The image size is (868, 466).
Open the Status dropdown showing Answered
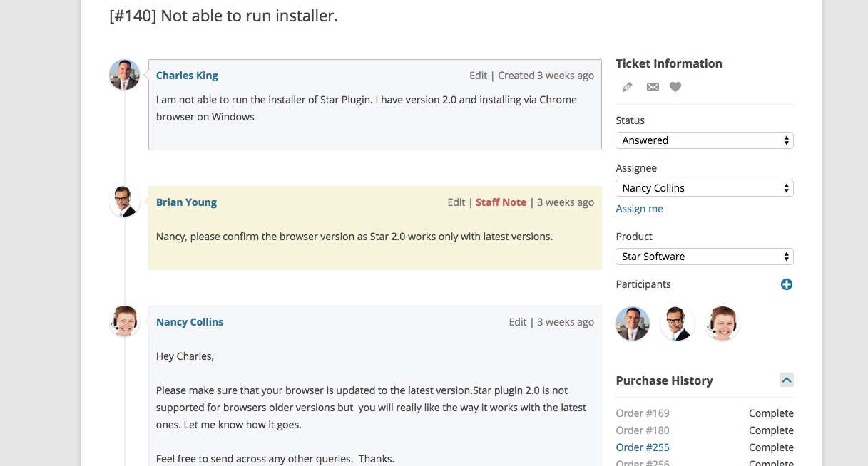pyautogui.click(x=704, y=140)
